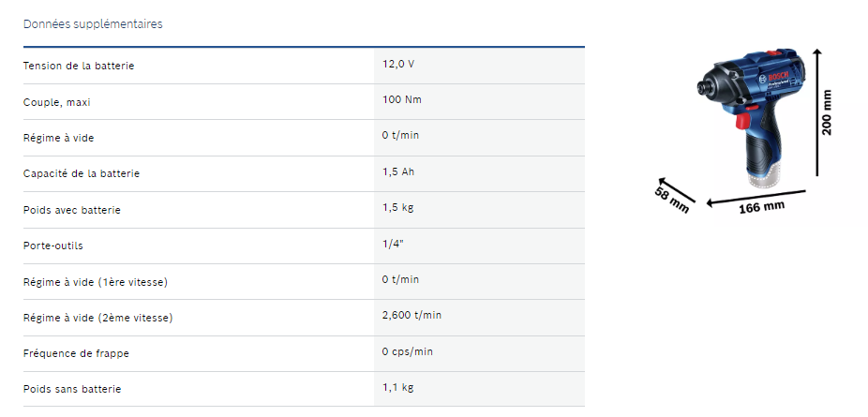Click the 'Poids sans batterie' label

(72, 389)
